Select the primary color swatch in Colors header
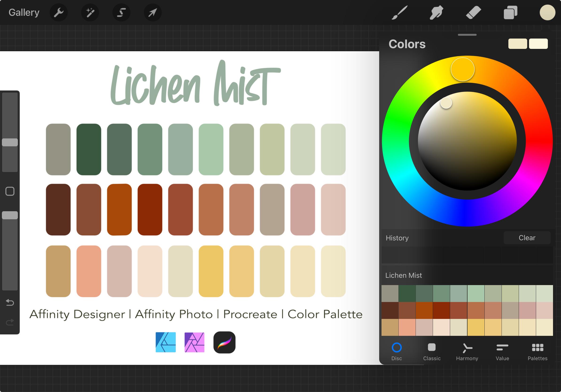Screen dimensions: 561x392 pyautogui.click(x=518, y=44)
